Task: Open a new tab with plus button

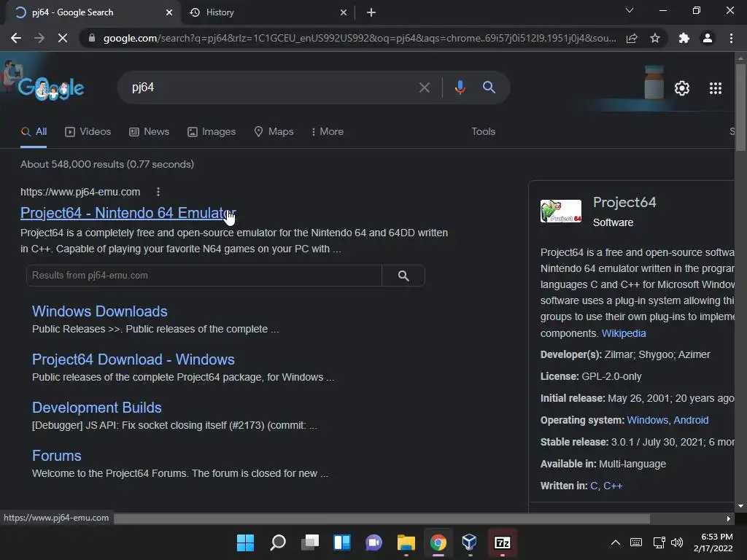Action: (x=371, y=12)
